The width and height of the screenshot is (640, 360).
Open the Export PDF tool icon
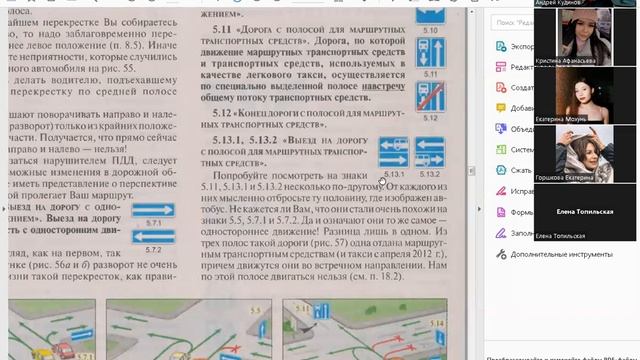tap(501, 46)
